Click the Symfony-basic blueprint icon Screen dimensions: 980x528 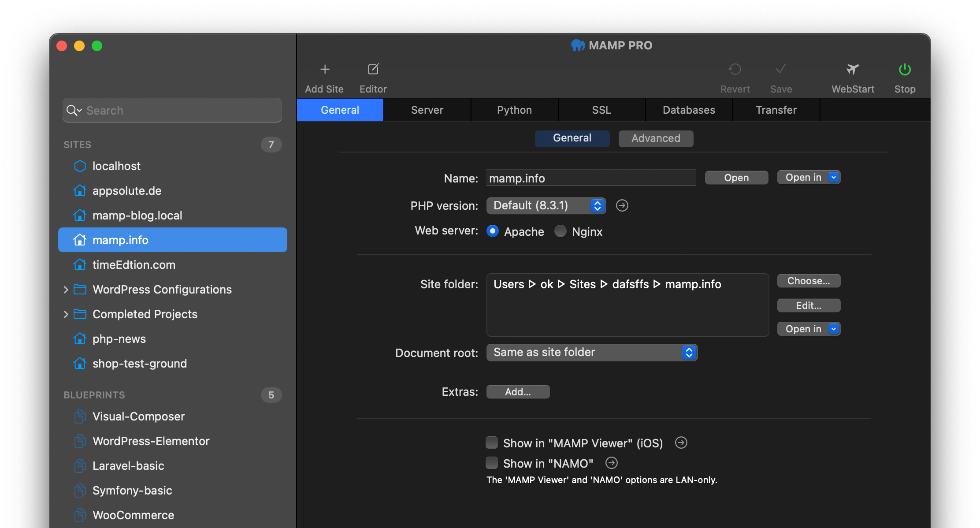tap(80, 491)
